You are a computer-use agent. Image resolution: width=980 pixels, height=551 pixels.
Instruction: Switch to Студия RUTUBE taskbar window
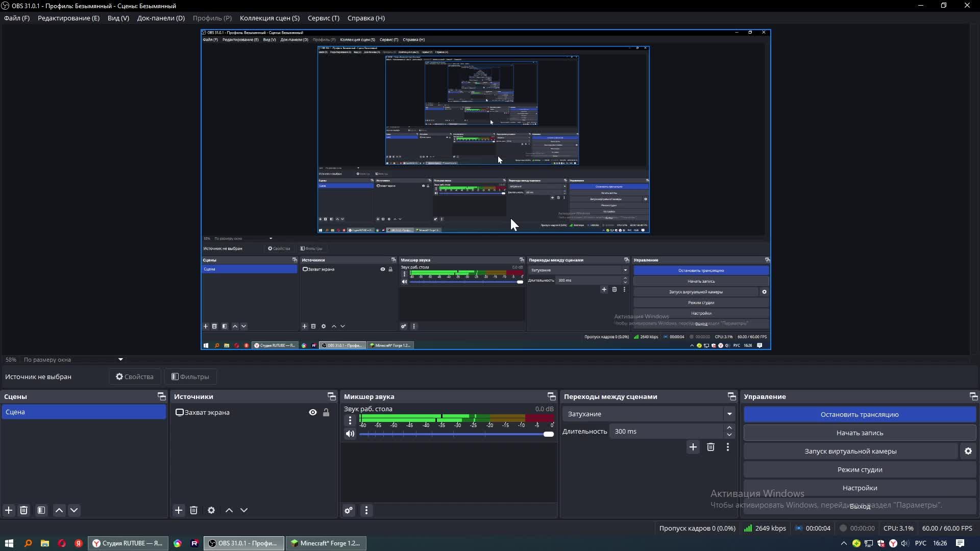tap(128, 543)
